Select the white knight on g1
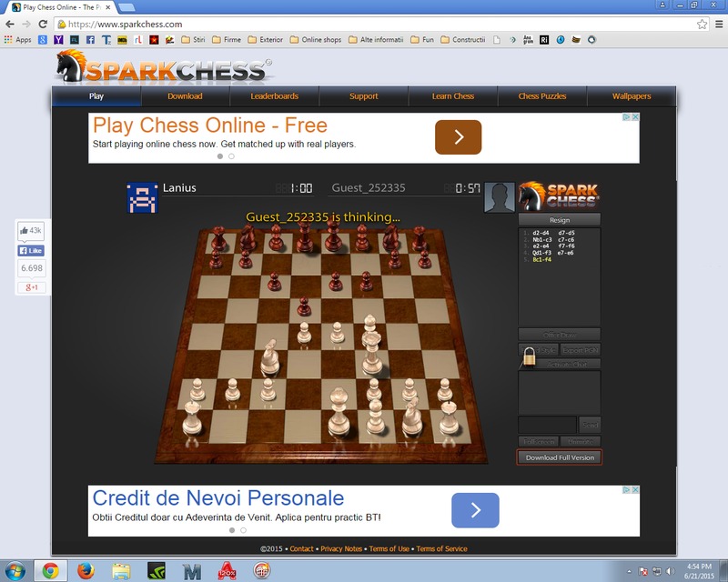The width and height of the screenshot is (728, 582). 412,416
